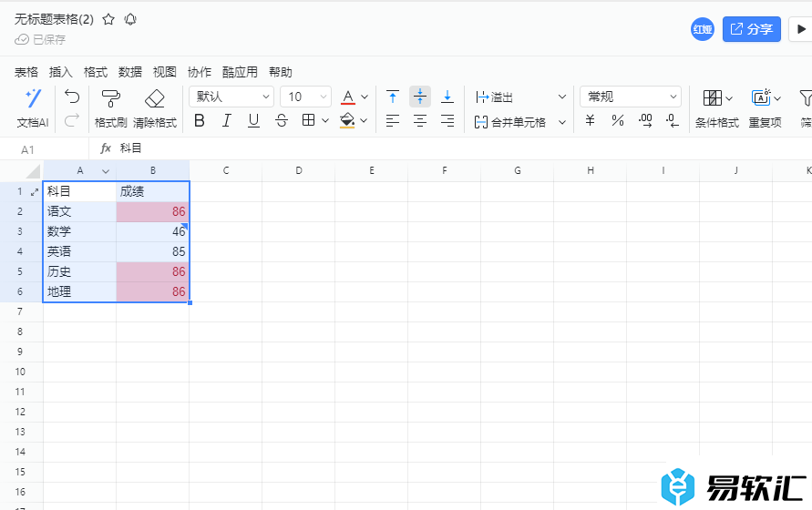This screenshot has height=510, width=812.
Task: Open the 协作 menu
Action: point(200,72)
